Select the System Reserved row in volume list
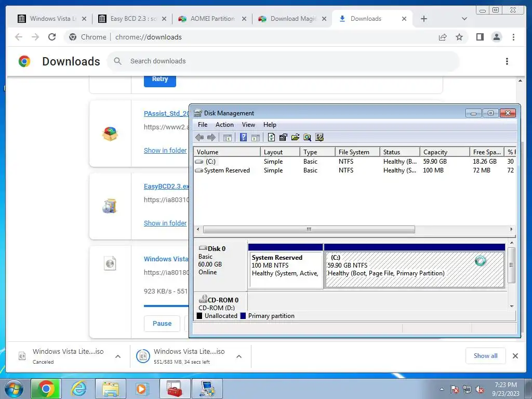532x399 pixels. [354, 170]
